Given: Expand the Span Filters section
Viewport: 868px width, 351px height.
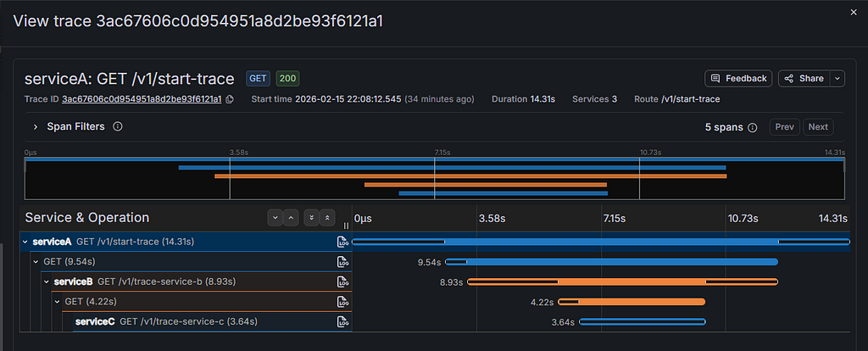Looking at the screenshot, I should tap(36, 127).
